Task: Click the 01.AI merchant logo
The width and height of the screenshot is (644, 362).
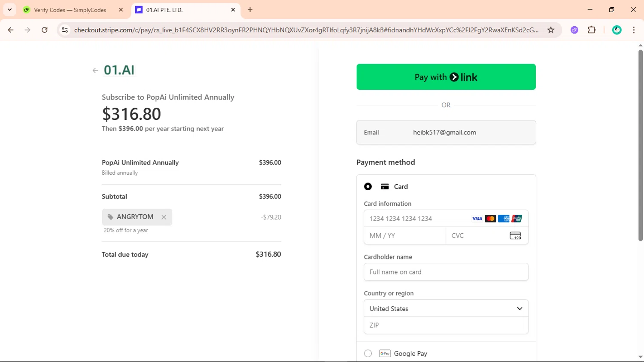Action: (119, 70)
